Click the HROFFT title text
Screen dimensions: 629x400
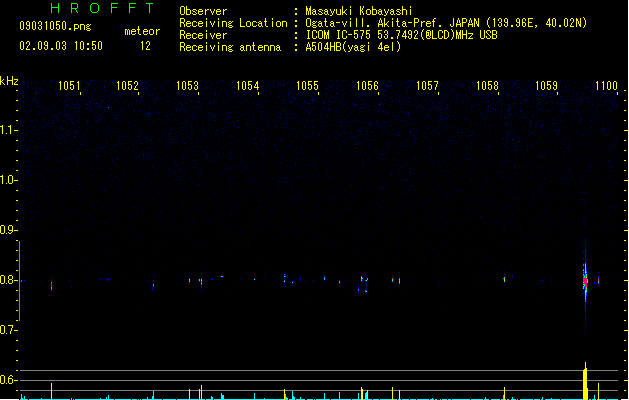pyautogui.click(x=102, y=8)
